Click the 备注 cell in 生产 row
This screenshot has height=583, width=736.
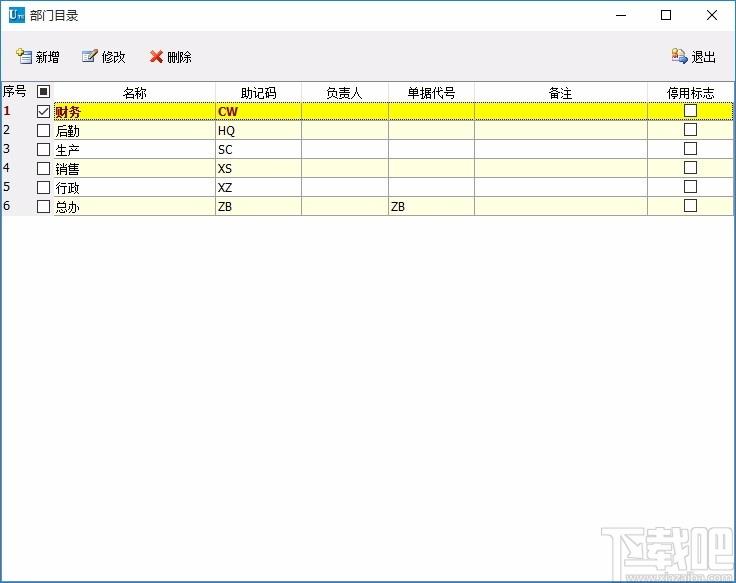pos(560,149)
